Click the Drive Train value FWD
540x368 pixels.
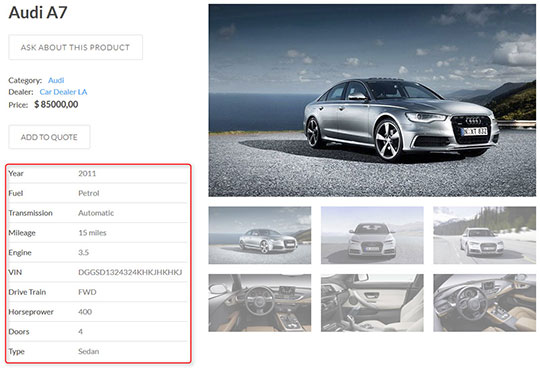tap(87, 292)
